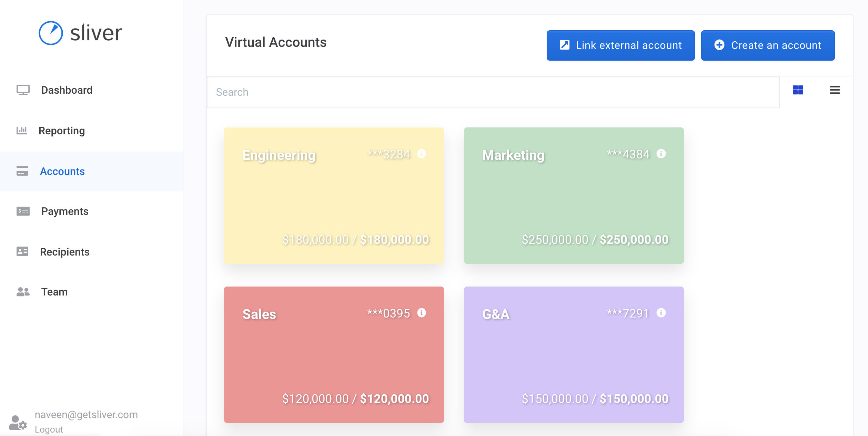Click the Reporting bar chart icon
The height and width of the screenshot is (436, 868).
22,130
